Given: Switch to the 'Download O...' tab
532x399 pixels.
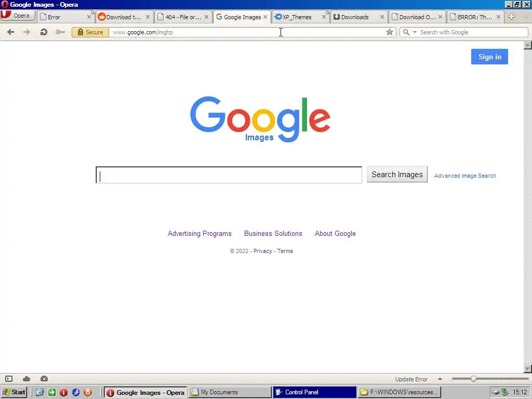Looking at the screenshot, I should (x=417, y=17).
